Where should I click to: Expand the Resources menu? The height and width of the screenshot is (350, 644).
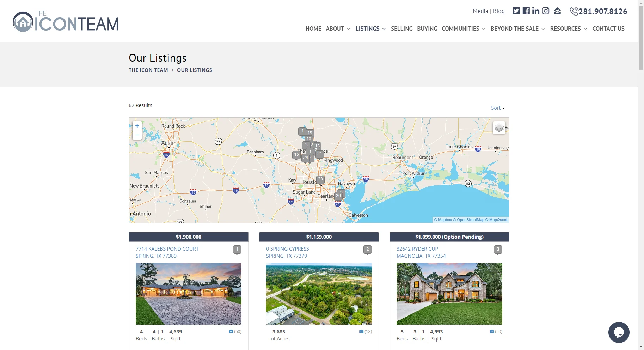click(569, 29)
